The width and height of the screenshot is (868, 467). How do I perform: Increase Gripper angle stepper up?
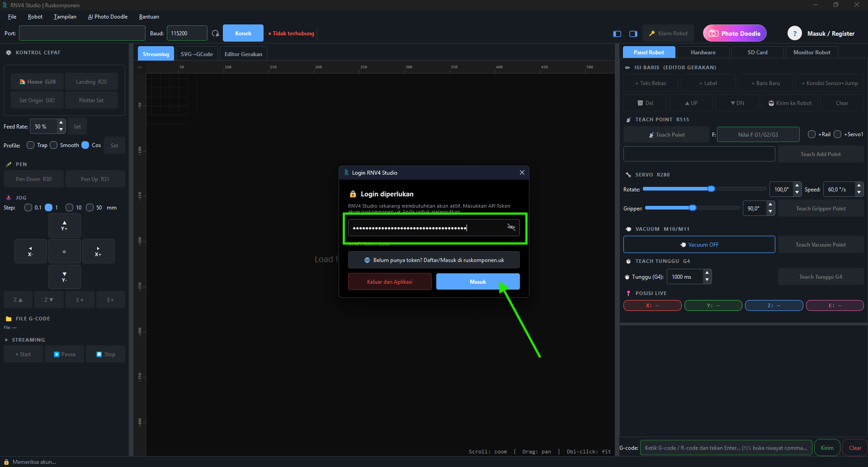click(x=770, y=205)
